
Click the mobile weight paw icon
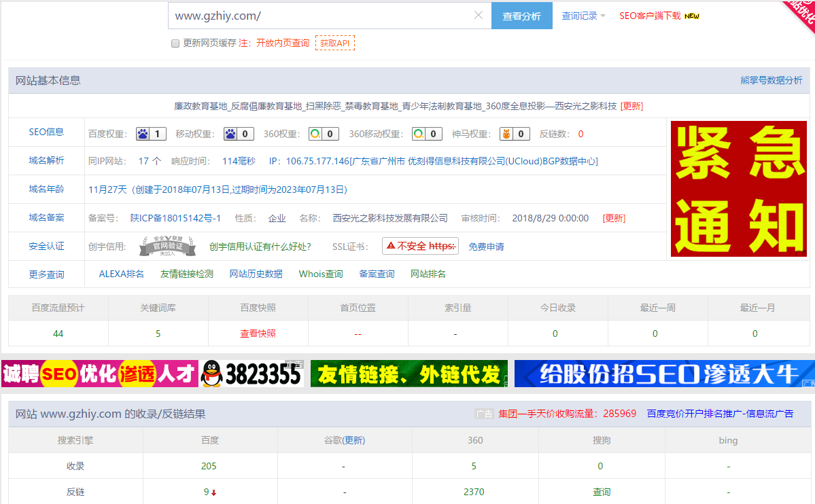(x=230, y=134)
